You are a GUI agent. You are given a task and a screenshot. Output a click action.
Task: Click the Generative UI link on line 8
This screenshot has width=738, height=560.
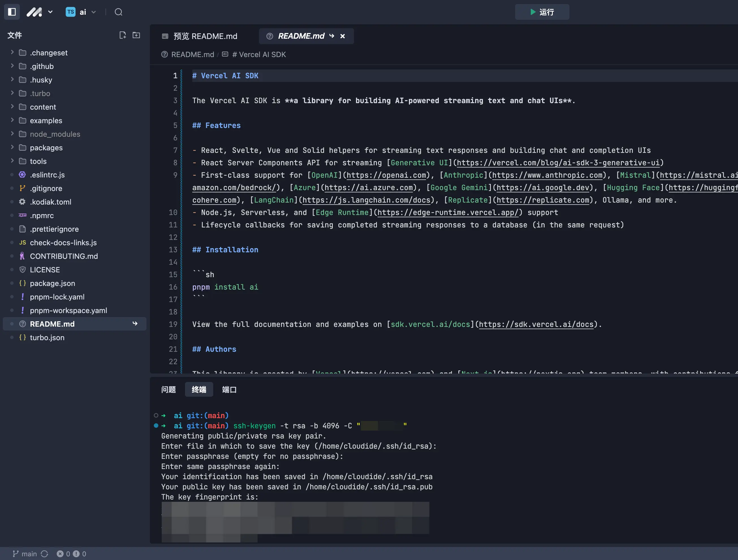[x=419, y=163]
